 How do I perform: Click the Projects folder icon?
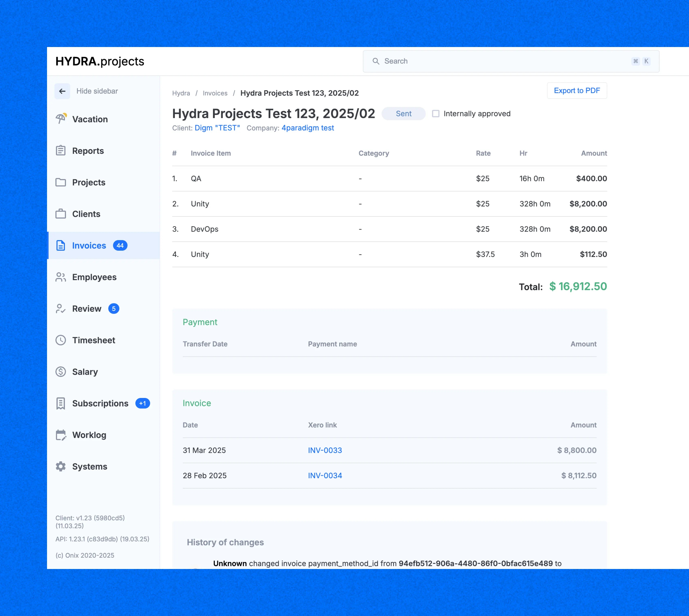pyautogui.click(x=61, y=182)
